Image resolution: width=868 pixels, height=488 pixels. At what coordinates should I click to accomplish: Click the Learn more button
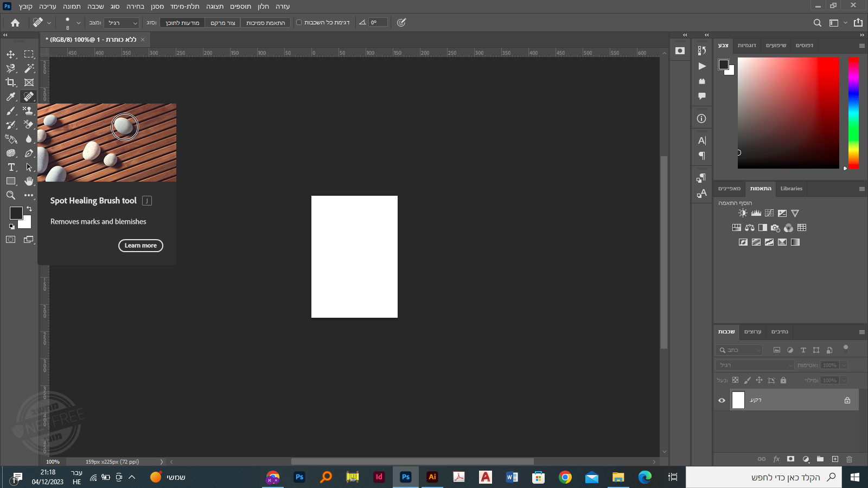[x=141, y=246]
